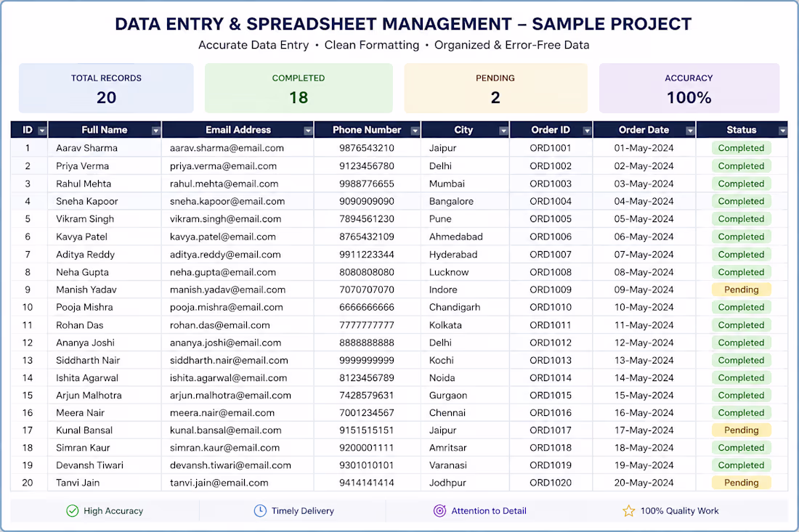Click the Completed status badge for Aarav Sharma
799x532 pixels.
(741, 148)
